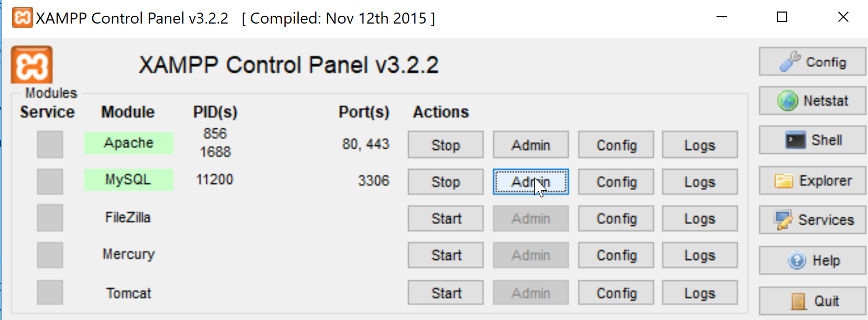Click the XAMPP logo in the panel
868x320 pixels.
coord(32,65)
